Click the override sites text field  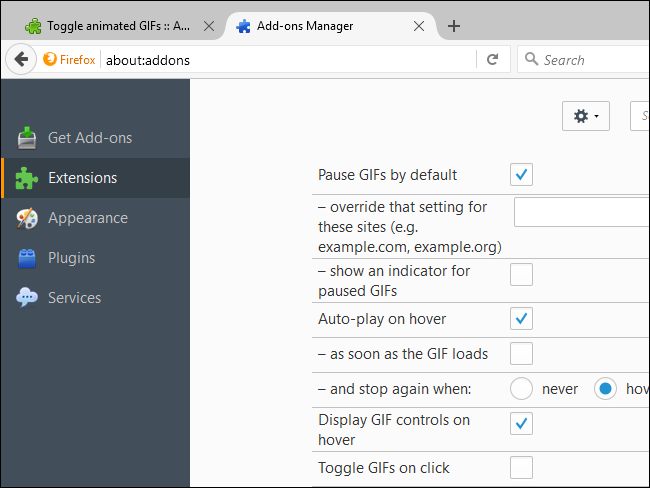click(x=582, y=212)
